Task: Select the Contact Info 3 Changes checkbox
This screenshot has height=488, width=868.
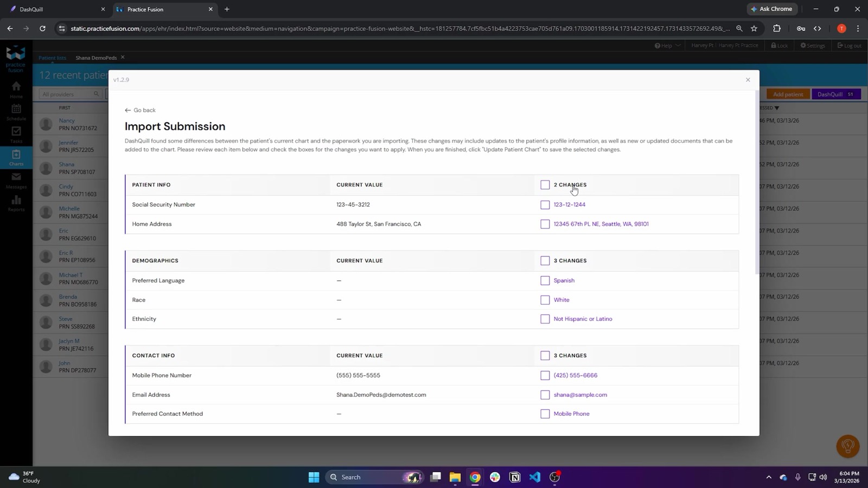Action: (545, 356)
